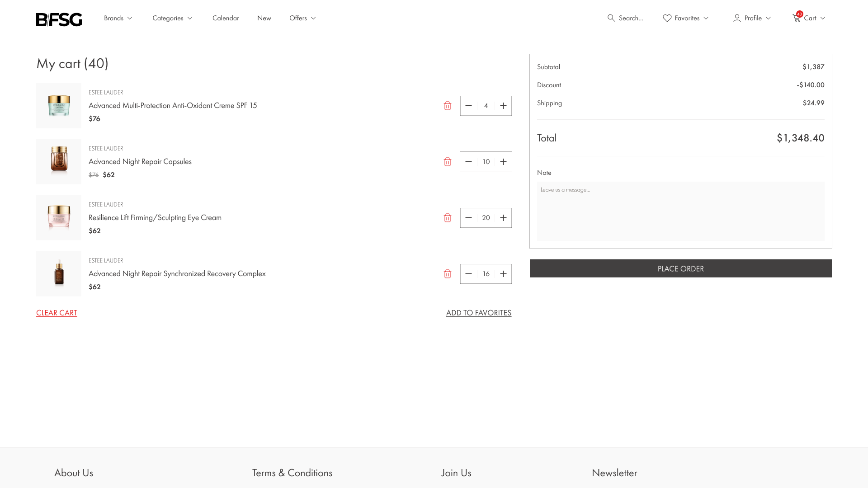Open the Advanced Multi-Protection Creme thumbnail
This screenshot has height=488, width=868.
(x=59, y=106)
